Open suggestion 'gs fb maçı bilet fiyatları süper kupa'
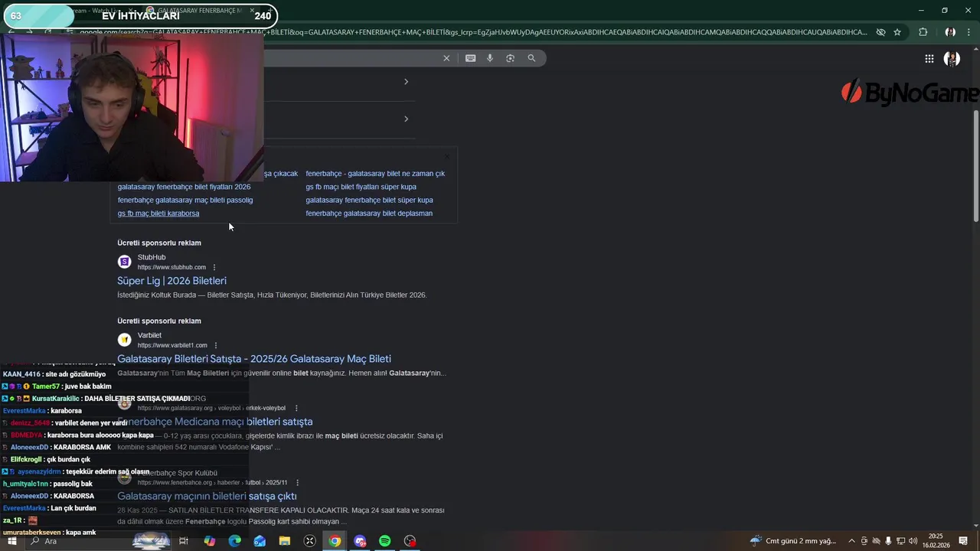Viewport: 980px width, 551px height. (x=361, y=187)
